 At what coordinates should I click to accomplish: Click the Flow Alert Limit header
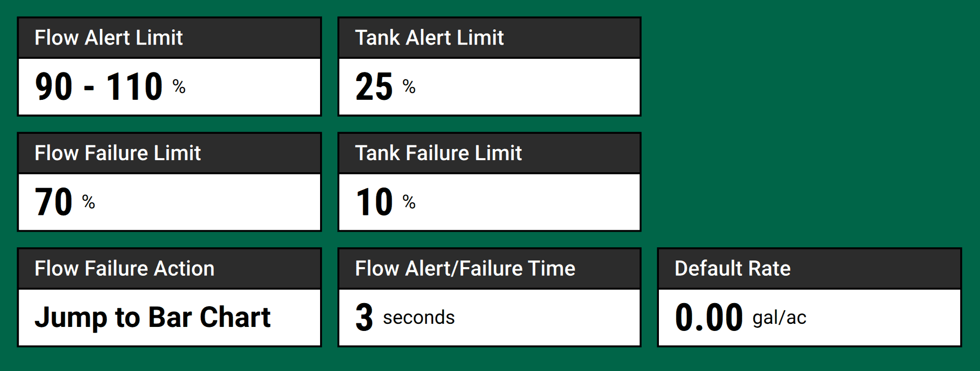[169, 37]
